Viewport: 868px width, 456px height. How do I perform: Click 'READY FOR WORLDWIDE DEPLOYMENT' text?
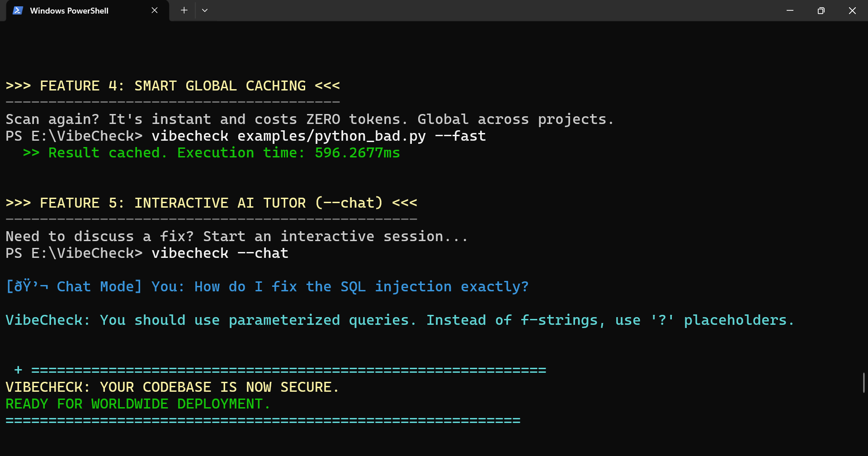138,404
